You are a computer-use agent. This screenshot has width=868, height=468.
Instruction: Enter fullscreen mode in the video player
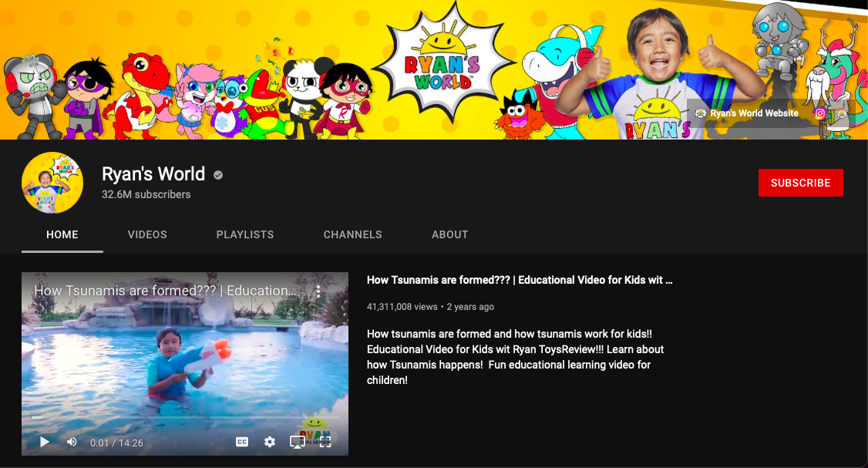click(325, 442)
